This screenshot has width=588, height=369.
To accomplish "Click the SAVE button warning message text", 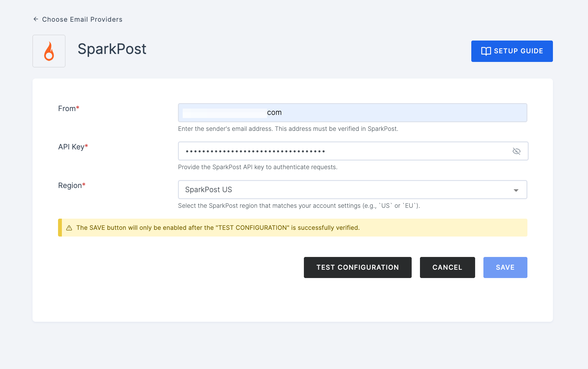I will point(218,228).
